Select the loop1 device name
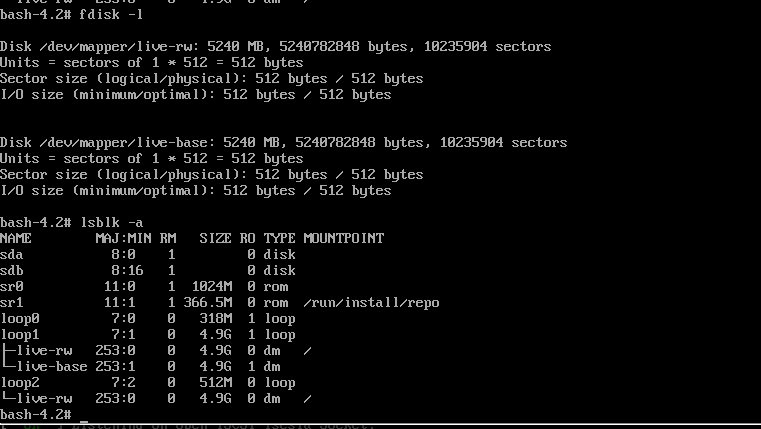761x429 pixels. (x=20, y=334)
